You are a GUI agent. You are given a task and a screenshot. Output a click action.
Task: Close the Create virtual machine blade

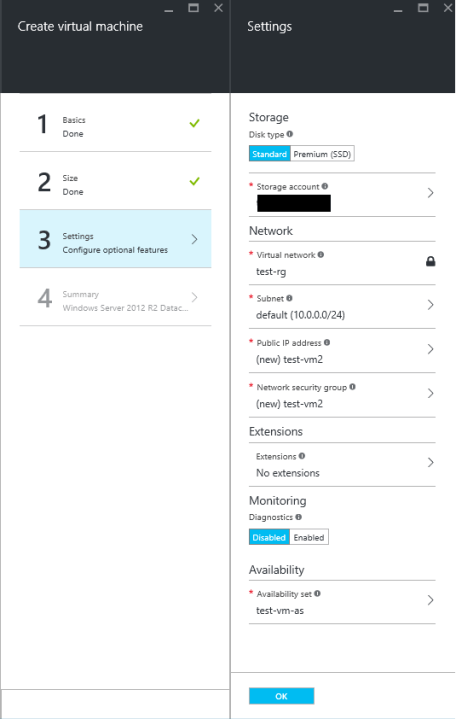coord(218,8)
